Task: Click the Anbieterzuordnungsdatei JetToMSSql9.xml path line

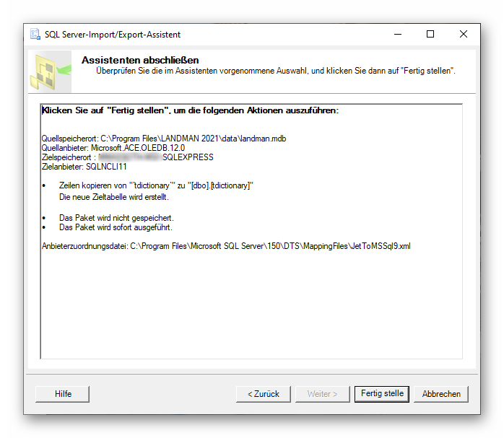Action: coord(226,246)
